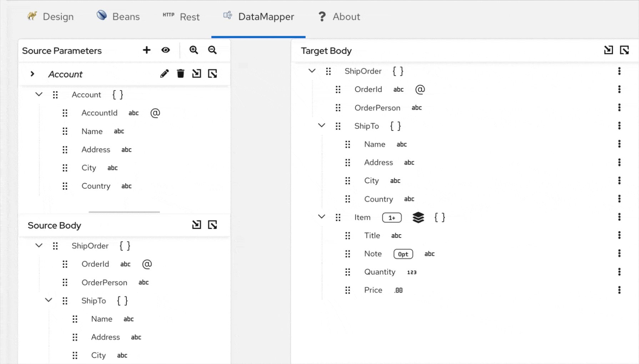Open actions menu for Price

click(619, 290)
